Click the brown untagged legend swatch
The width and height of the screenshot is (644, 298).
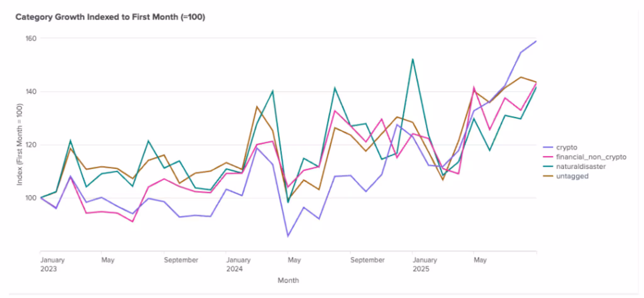coord(548,176)
